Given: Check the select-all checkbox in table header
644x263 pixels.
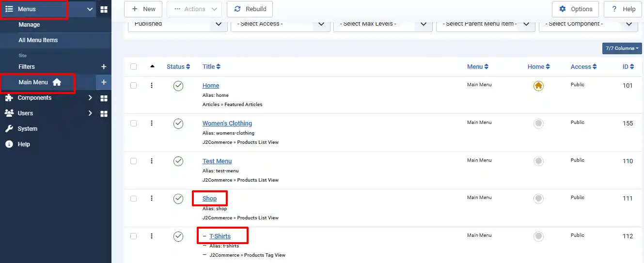Looking at the screenshot, I should [x=134, y=67].
